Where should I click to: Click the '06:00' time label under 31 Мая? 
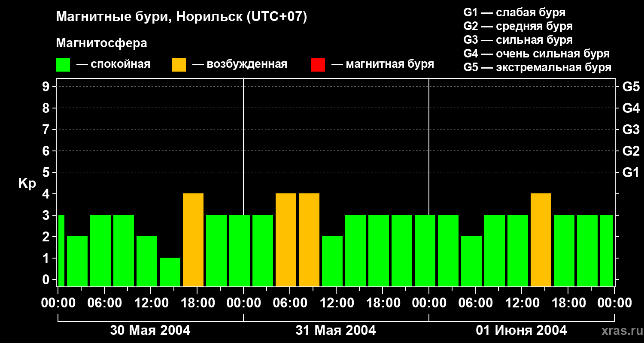(x=289, y=303)
